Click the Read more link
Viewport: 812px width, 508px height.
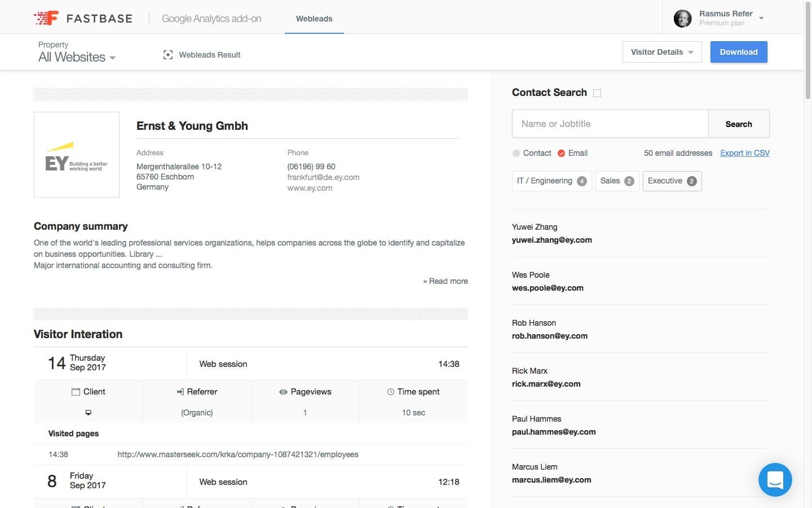pyautogui.click(x=445, y=281)
